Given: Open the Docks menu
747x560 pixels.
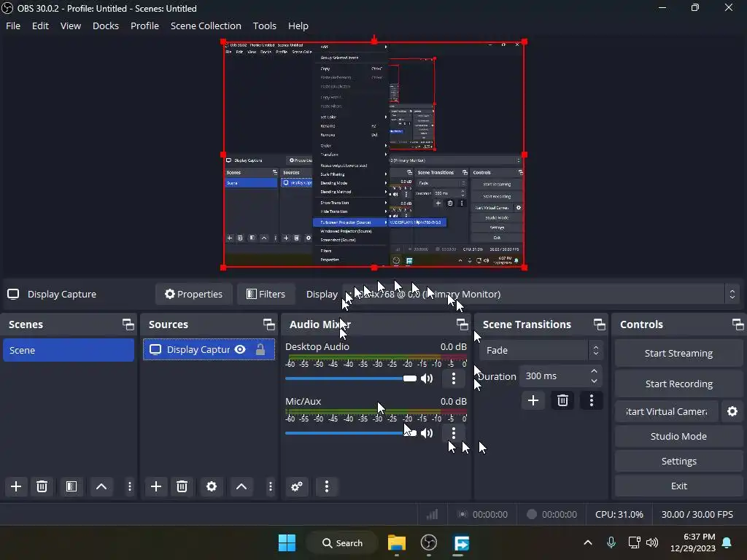Looking at the screenshot, I should coord(106,26).
